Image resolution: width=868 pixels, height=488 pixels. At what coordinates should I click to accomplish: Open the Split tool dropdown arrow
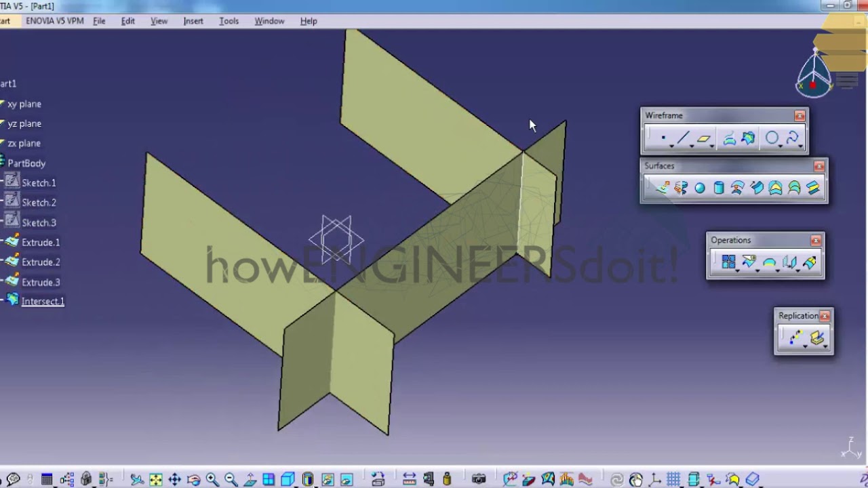coord(757,270)
